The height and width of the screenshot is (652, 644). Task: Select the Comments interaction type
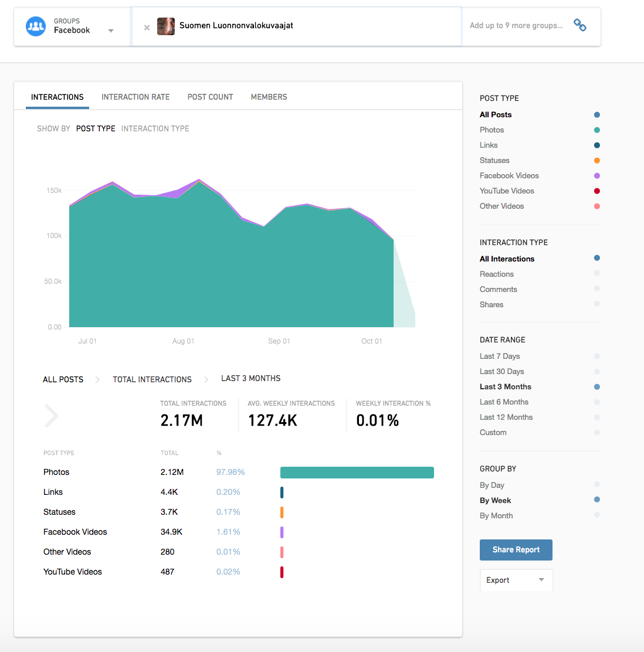tap(498, 290)
